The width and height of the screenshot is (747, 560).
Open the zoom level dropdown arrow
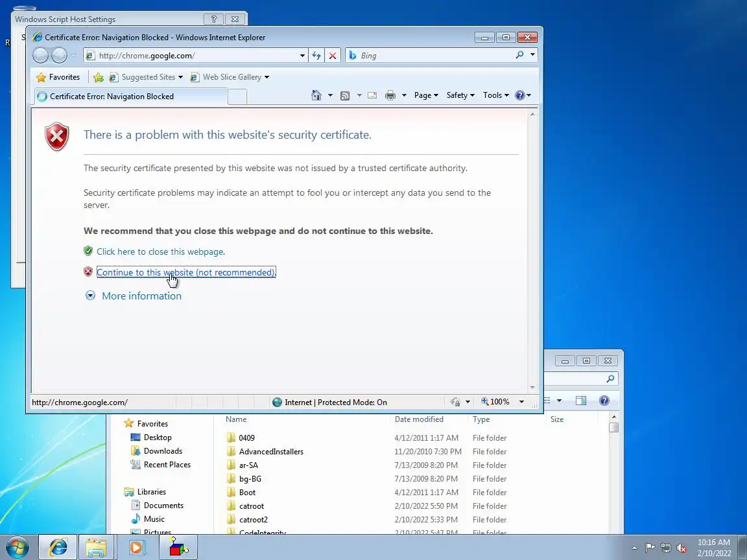pos(521,402)
